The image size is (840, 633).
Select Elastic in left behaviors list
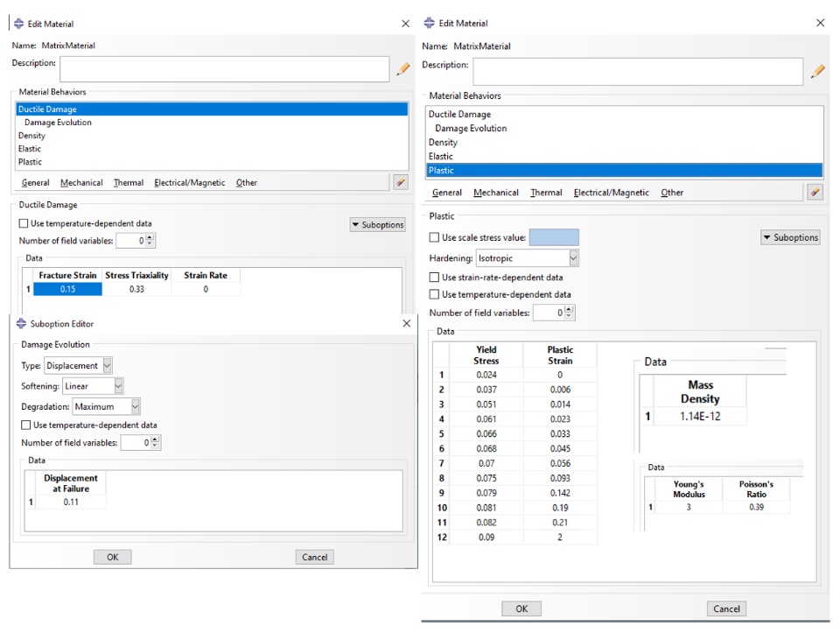pyautogui.click(x=212, y=149)
